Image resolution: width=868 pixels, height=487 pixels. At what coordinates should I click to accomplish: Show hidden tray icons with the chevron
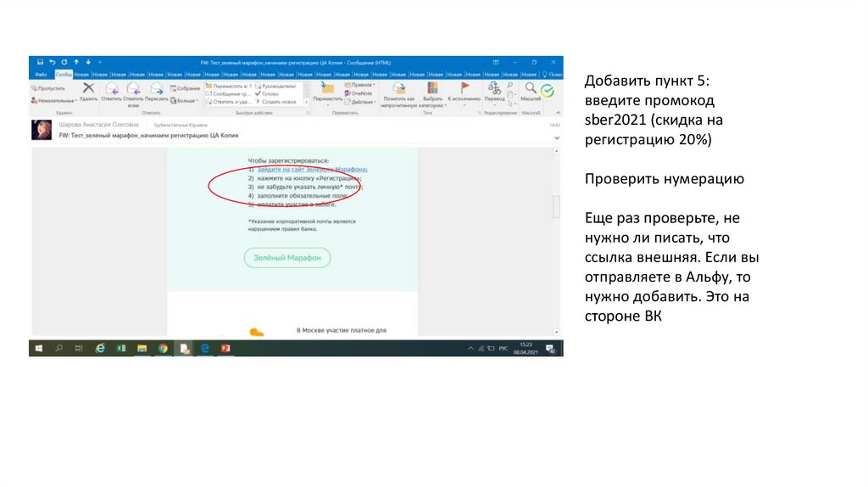470,349
